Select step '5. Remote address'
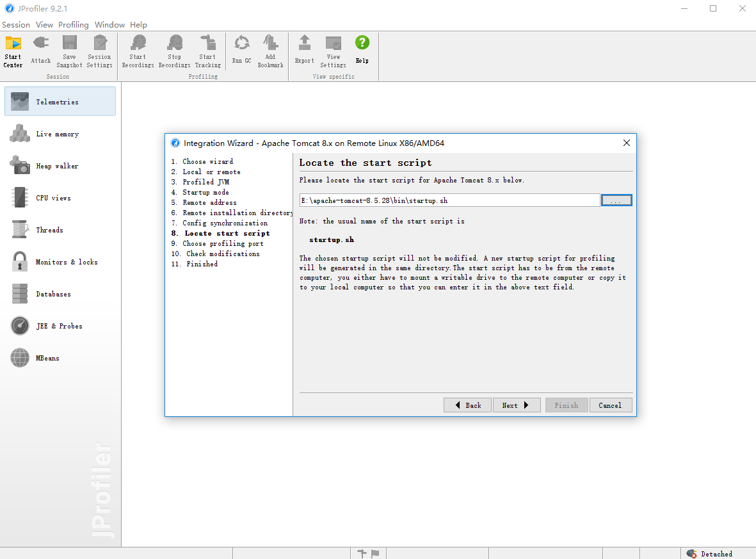The width and height of the screenshot is (756, 559). coord(204,202)
